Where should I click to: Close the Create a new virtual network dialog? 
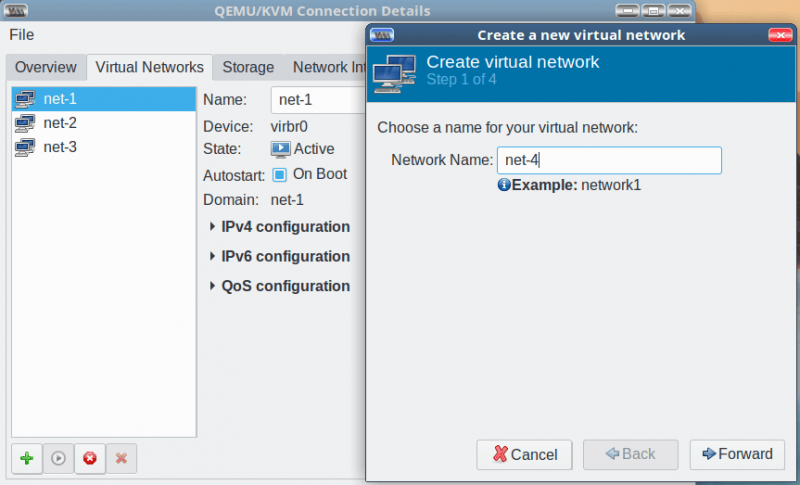click(x=779, y=35)
